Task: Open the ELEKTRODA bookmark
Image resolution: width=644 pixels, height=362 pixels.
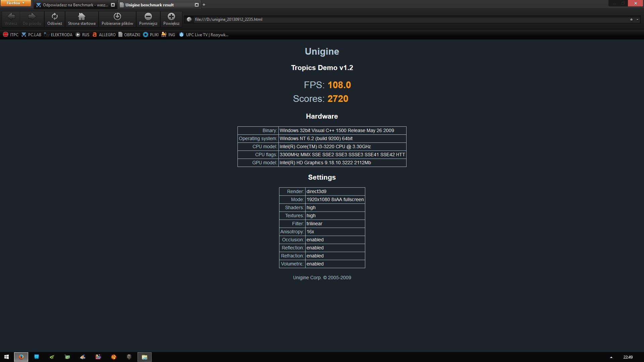Action: click(58, 35)
